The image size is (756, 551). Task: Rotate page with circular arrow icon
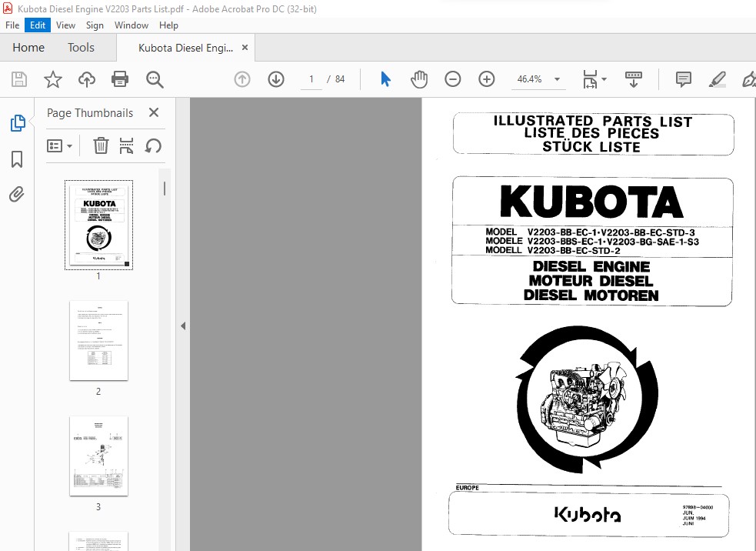153,145
